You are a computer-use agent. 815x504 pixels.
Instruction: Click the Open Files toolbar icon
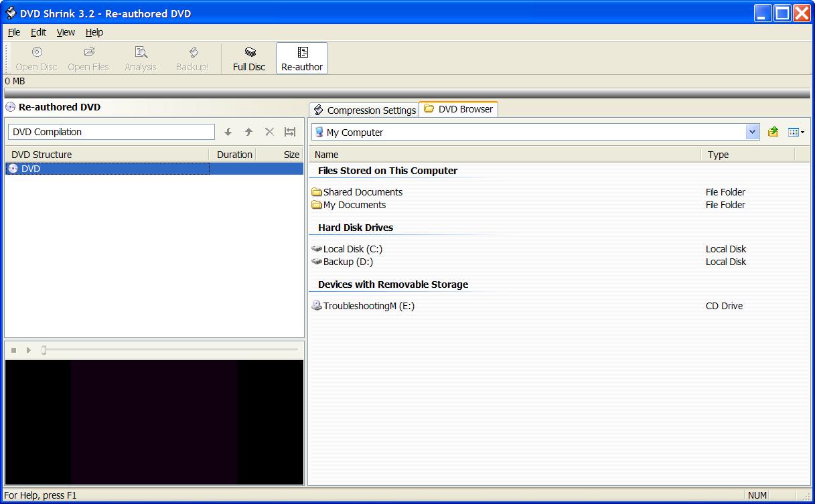pyautogui.click(x=88, y=58)
